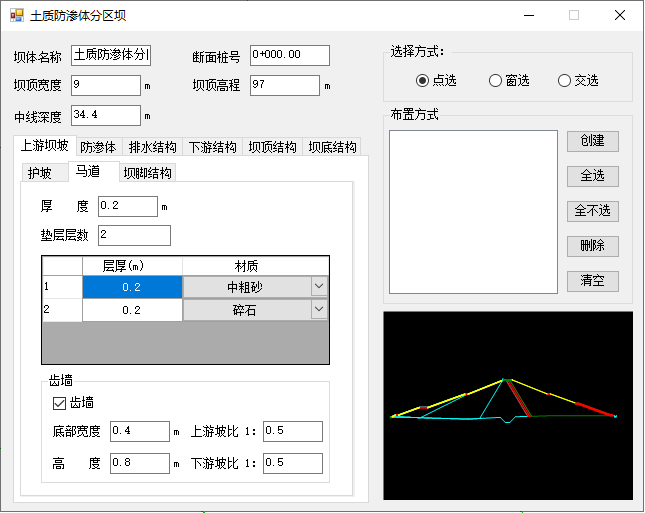The height and width of the screenshot is (513, 645).
Task: Click the dam cross-section preview image
Action: [x=508, y=406]
